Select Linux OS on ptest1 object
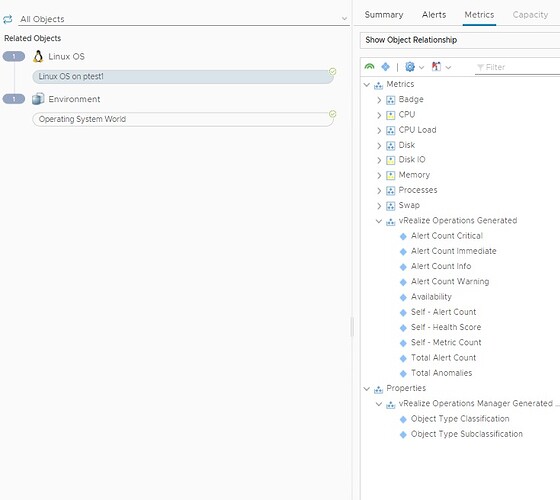 pos(183,76)
